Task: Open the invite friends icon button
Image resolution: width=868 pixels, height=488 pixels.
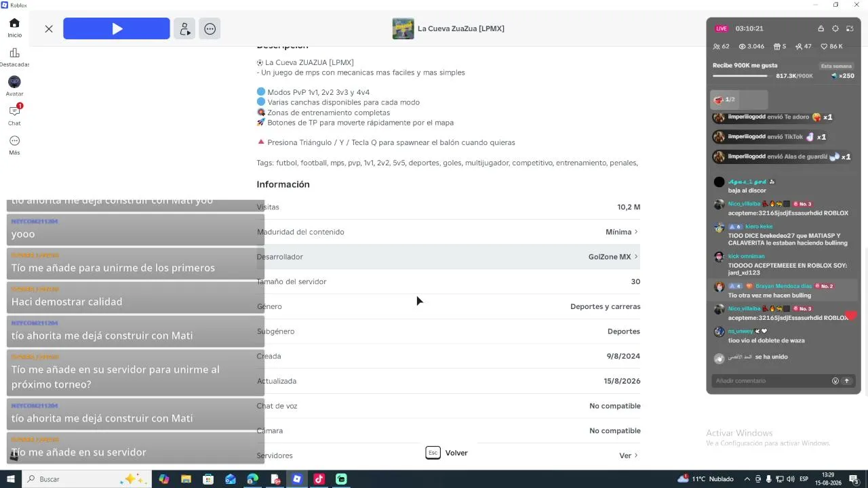Action: point(184,28)
